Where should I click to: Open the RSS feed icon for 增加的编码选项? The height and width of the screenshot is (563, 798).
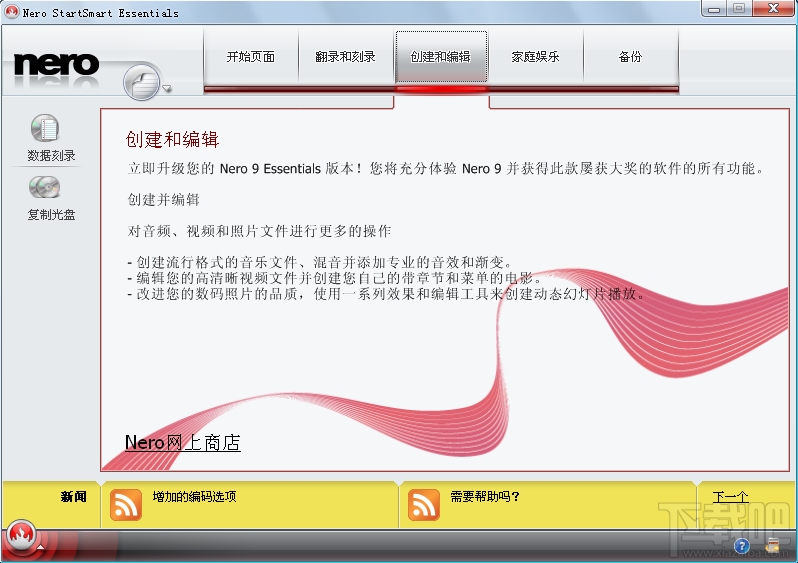pos(126,505)
